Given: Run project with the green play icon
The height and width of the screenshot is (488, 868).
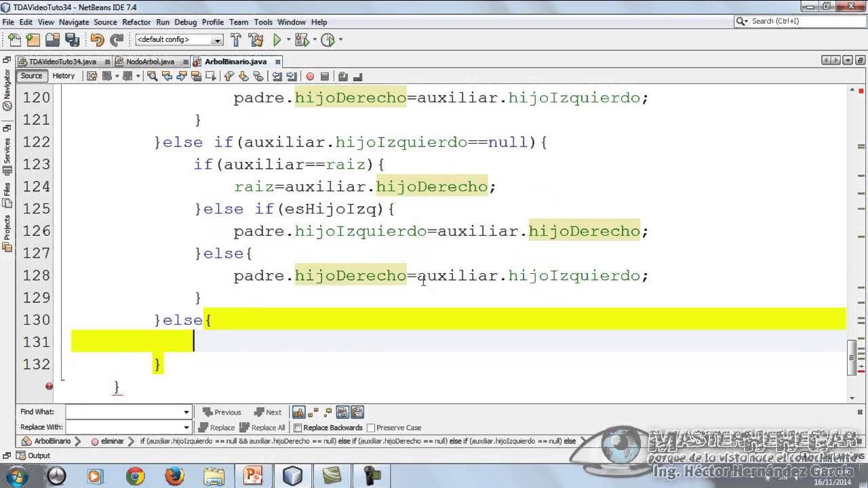Looking at the screenshot, I should [277, 40].
